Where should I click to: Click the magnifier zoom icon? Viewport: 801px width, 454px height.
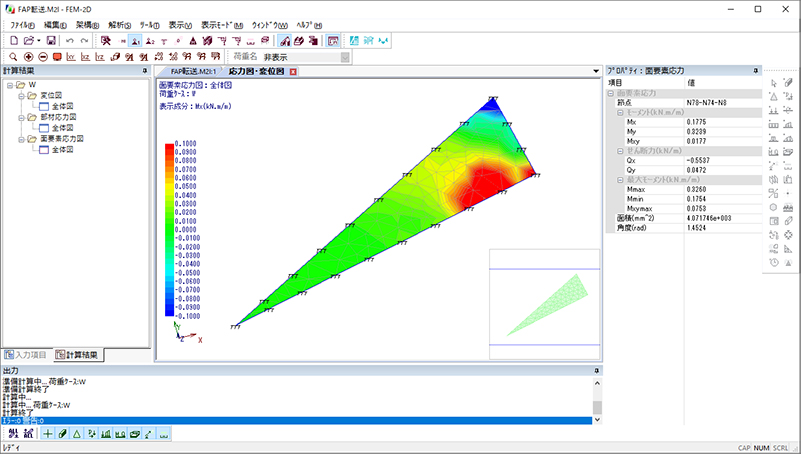[x=13, y=57]
